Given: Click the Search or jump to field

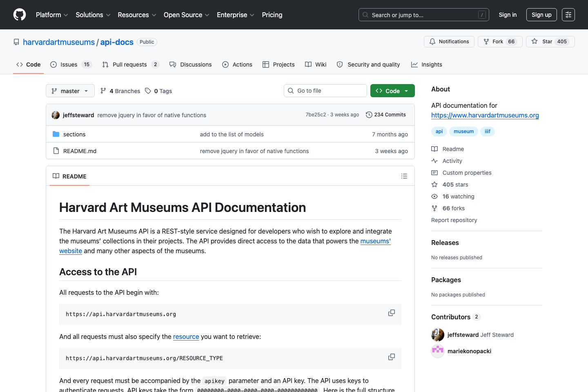Looking at the screenshot, I should pos(423,15).
